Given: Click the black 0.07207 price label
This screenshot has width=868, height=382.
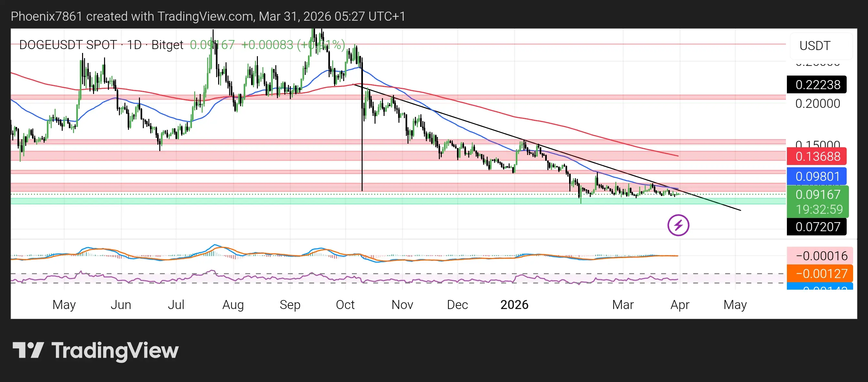Looking at the screenshot, I should [818, 227].
